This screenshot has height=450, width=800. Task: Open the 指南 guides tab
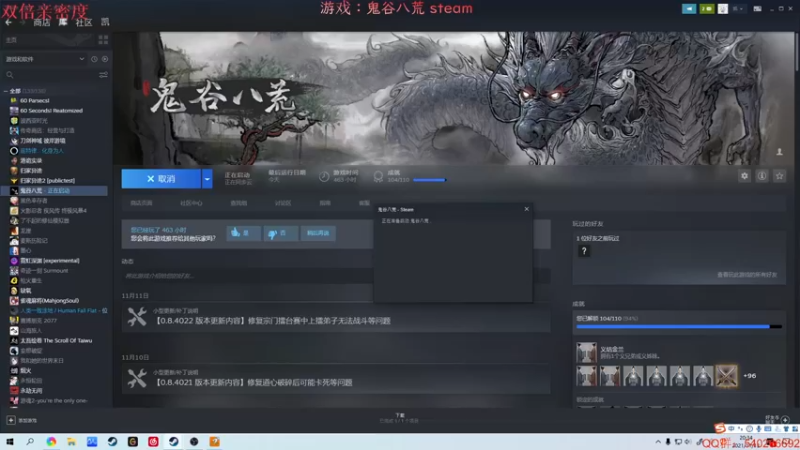pos(325,203)
